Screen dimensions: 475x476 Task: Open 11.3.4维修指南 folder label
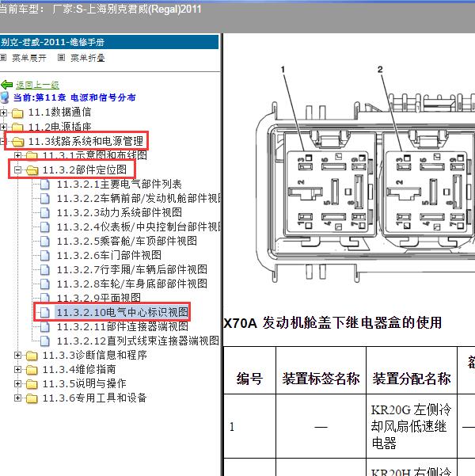coord(79,369)
